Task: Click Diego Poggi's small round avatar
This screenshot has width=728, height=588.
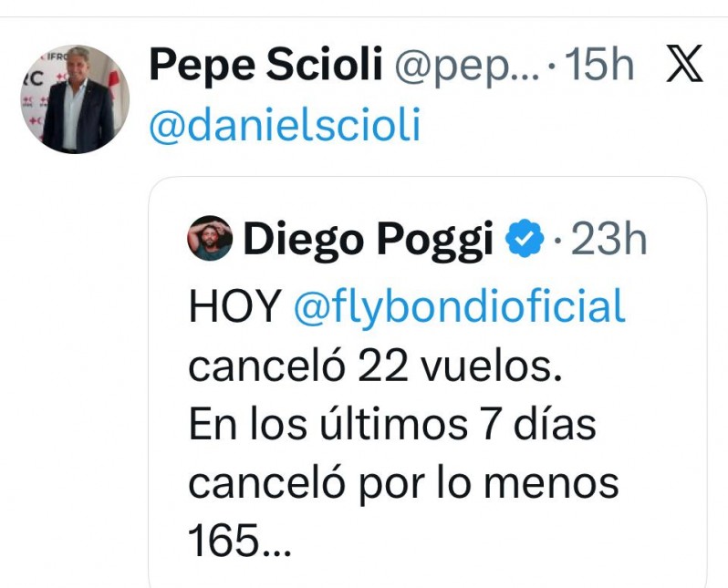Action: pyautogui.click(x=210, y=239)
